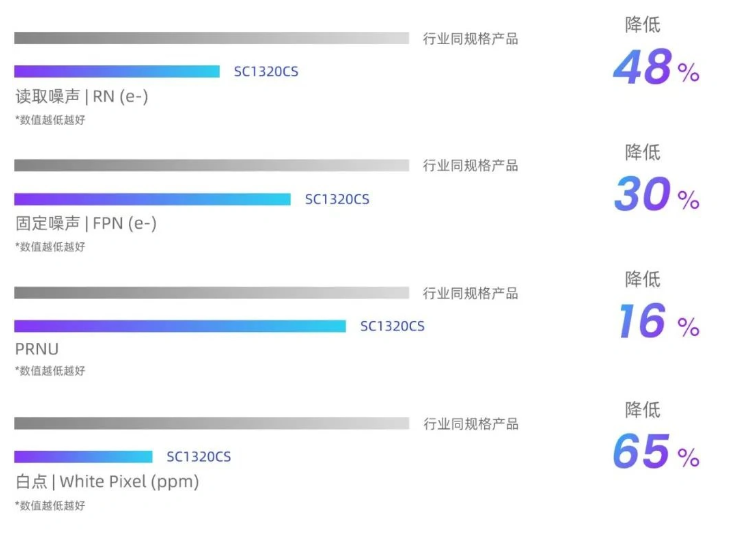
Task: Click the 固定噪声 | FPN (e-) heading
Action: tap(86, 223)
